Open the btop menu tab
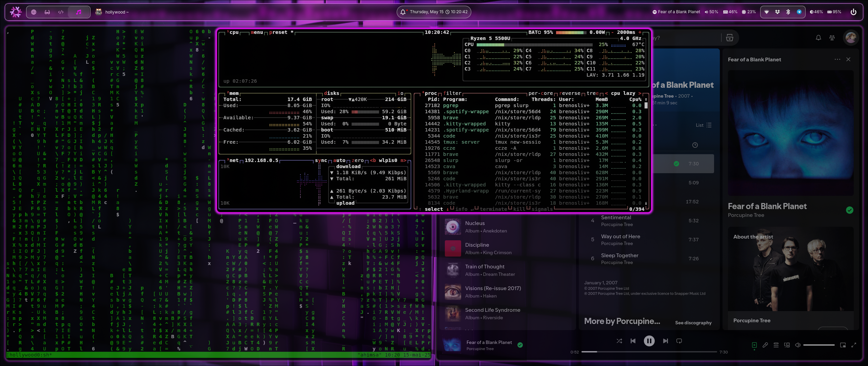868x366 pixels. point(257,32)
